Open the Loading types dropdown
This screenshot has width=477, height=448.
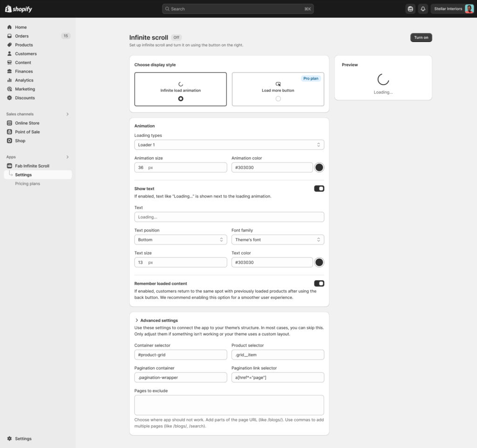229,145
